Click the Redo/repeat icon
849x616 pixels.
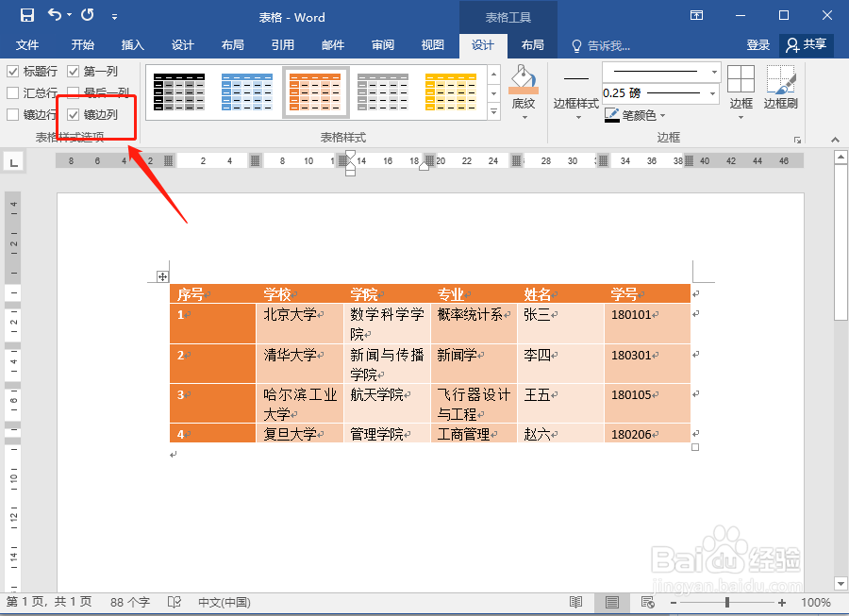coord(87,14)
